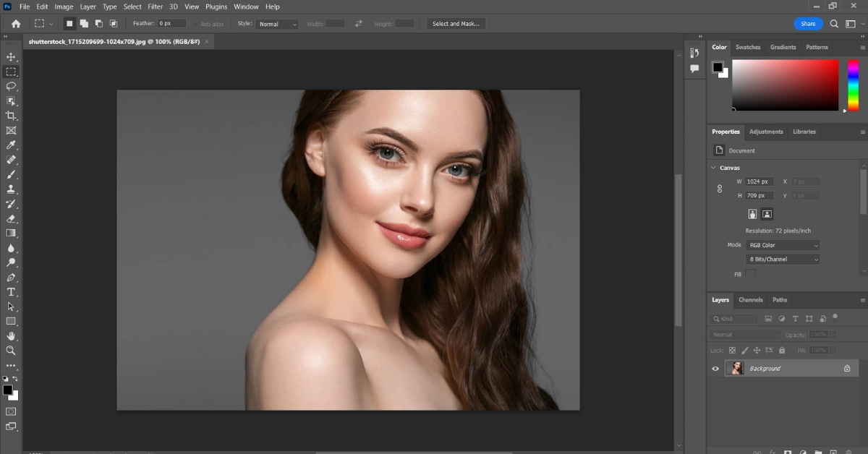Toggle Lock transparent pixels
Viewport: 868px width, 454px height.
pos(732,351)
